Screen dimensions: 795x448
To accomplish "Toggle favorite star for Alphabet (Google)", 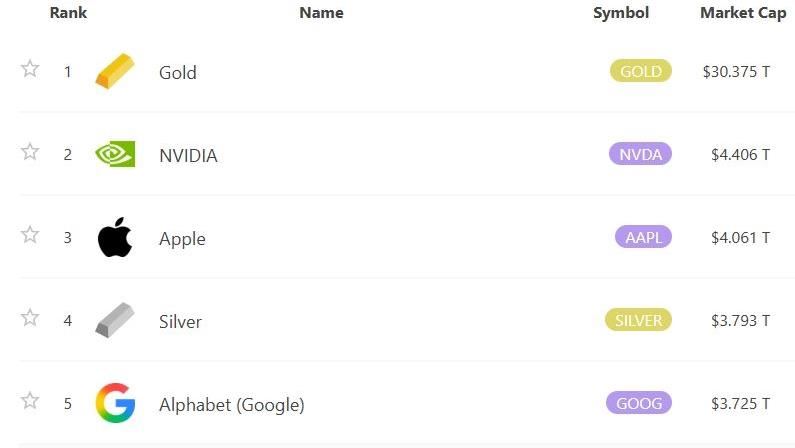I will tap(30, 401).
